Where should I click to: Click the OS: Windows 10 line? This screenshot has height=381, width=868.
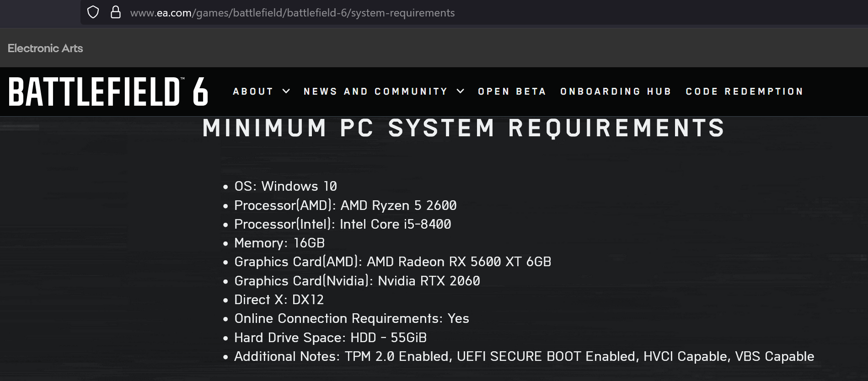tap(285, 186)
